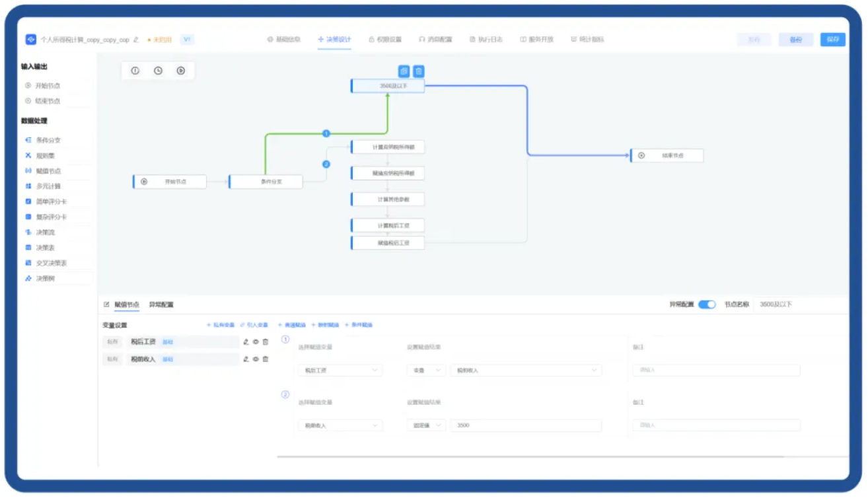This screenshot has width=868, height=498.
Task: Select 条件分支 in the left component panel
Action: tap(48, 140)
